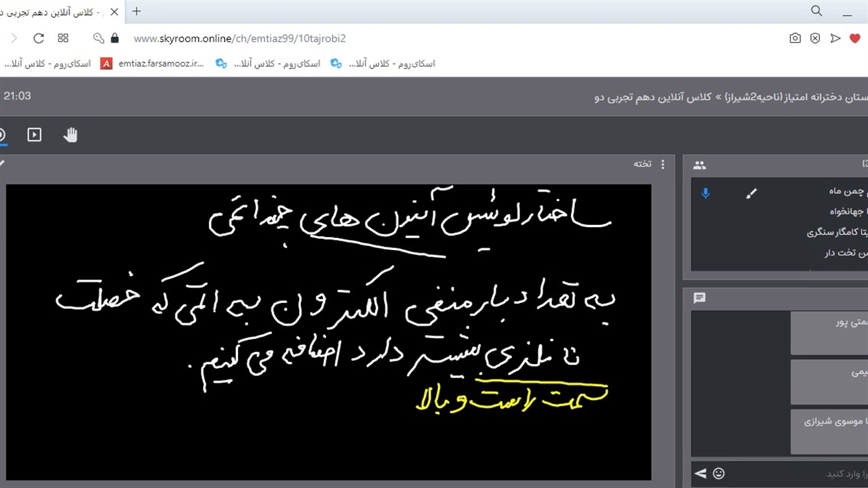Take a snapshot with browser camera icon

point(795,39)
